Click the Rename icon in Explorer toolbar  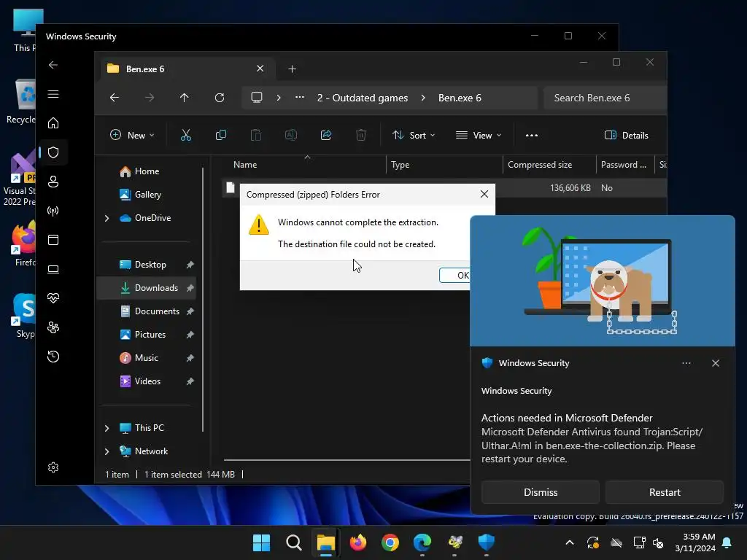(291, 135)
